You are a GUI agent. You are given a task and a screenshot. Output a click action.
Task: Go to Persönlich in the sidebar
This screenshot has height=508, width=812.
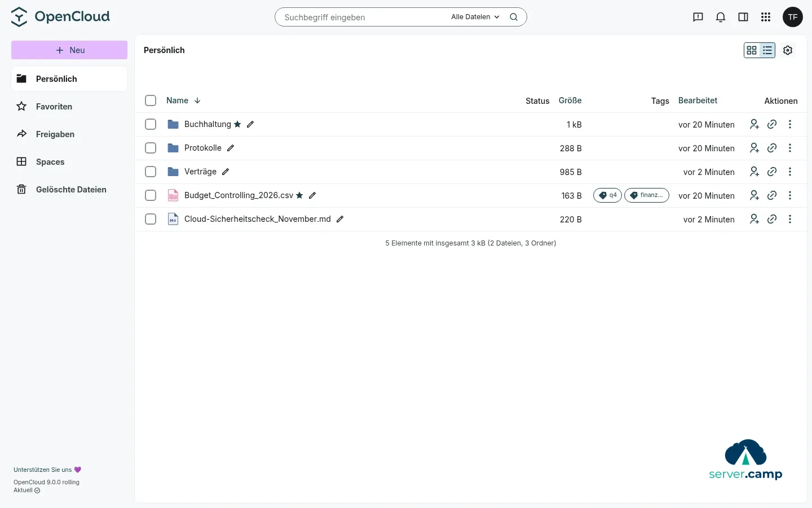[69, 79]
